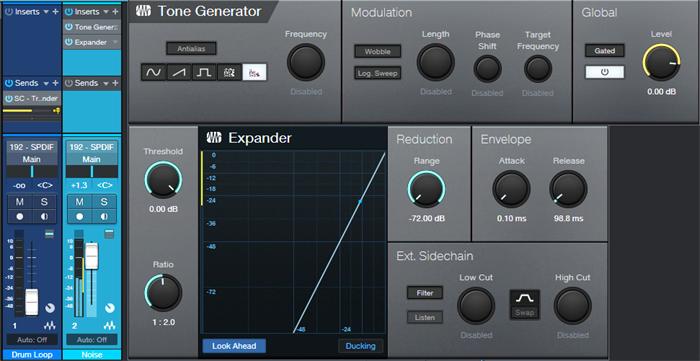Add an insert on Noise channel
Screen dimensions: 700x361
[115, 12]
